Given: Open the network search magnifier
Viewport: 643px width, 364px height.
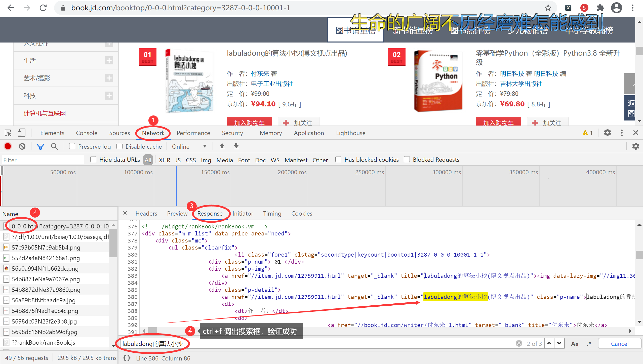Looking at the screenshot, I should 54,146.
